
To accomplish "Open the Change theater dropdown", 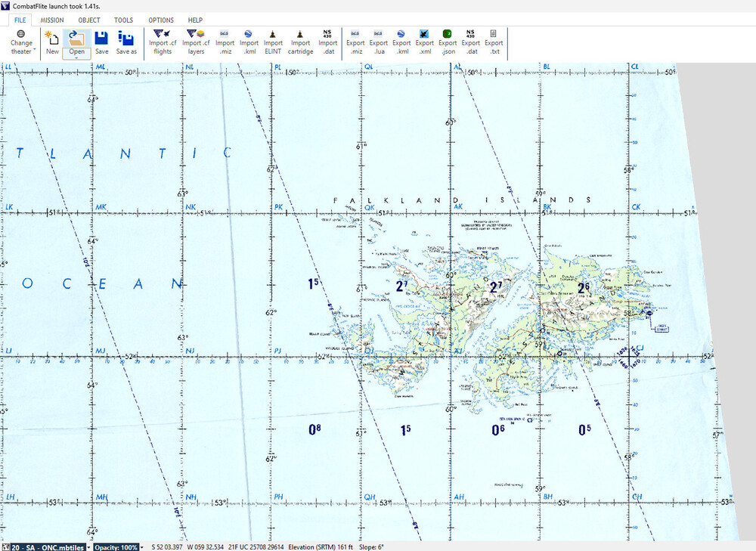I will click(21, 42).
